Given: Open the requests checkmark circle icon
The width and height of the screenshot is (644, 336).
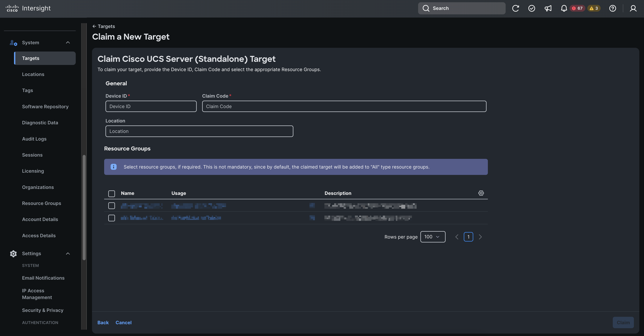Looking at the screenshot, I should (531, 8).
